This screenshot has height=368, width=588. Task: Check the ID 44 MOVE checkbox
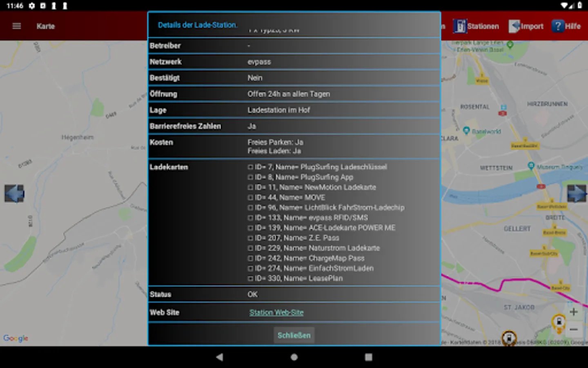[x=250, y=197]
